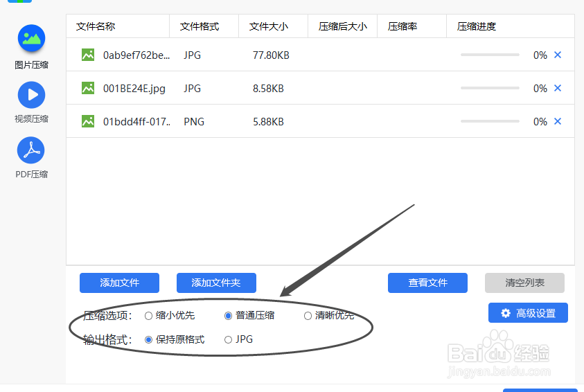Viewport: 584px width, 392px height.
Task: Click the 0% value of 0ab9ef762be row
Action: 540,55
